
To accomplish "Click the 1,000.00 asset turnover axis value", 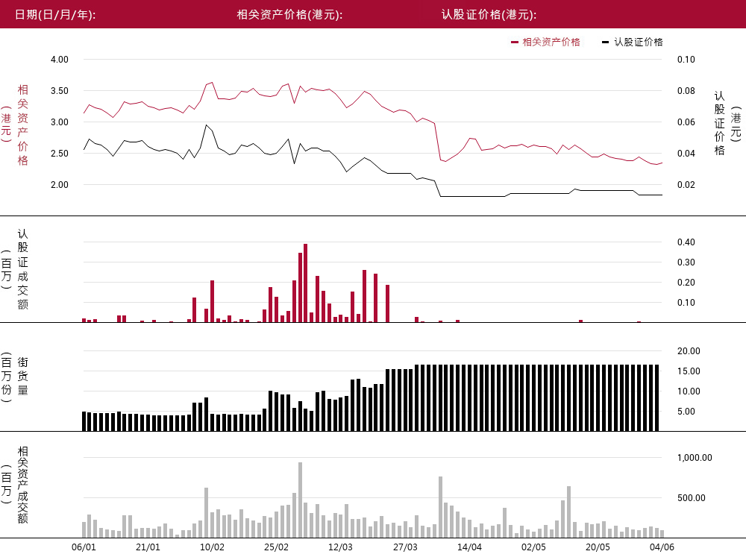I will [x=695, y=458].
